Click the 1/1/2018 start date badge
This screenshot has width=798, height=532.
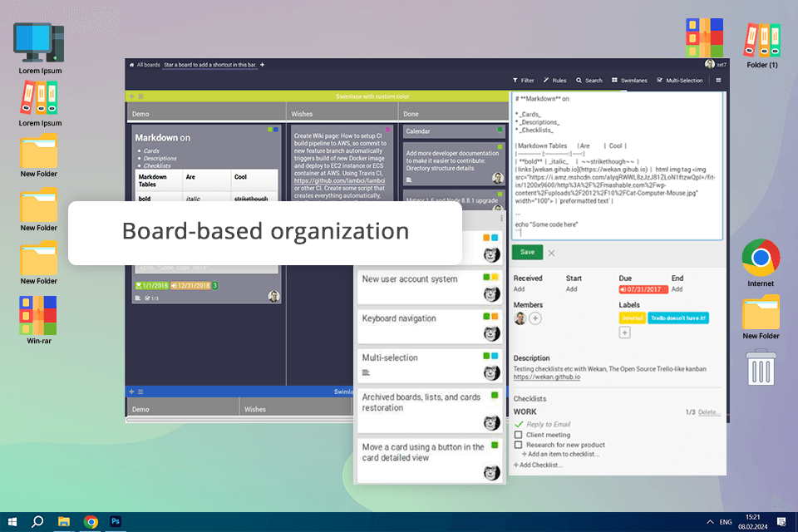click(151, 286)
